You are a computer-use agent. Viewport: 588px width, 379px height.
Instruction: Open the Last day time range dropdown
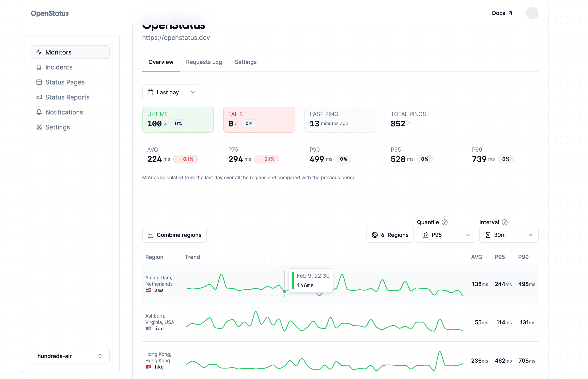click(x=172, y=92)
